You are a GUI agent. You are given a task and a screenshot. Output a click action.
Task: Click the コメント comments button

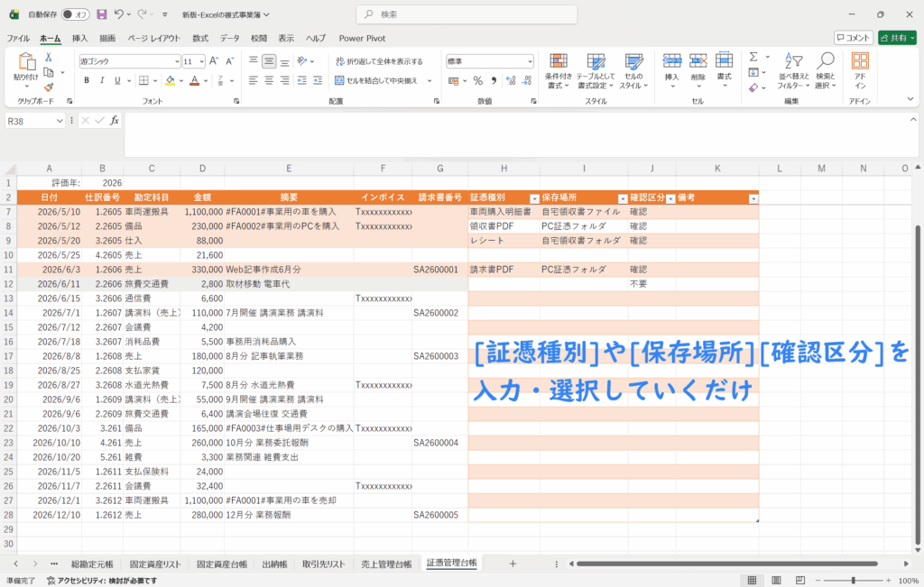pos(853,38)
